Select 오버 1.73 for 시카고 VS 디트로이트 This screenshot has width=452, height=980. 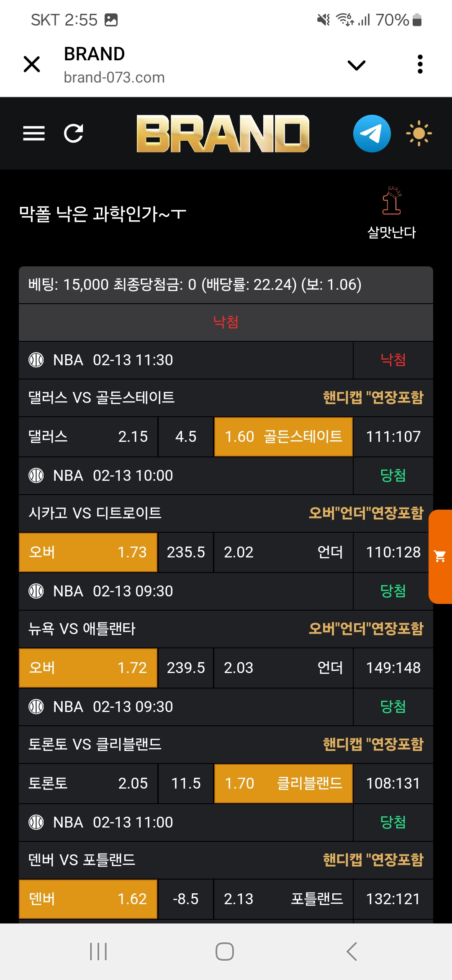(88, 552)
